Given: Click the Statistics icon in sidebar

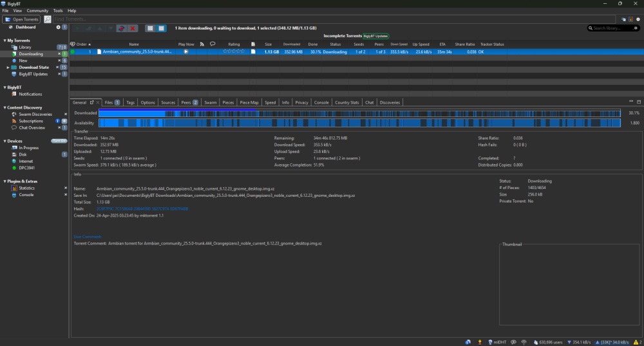Looking at the screenshot, I should (x=14, y=188).
